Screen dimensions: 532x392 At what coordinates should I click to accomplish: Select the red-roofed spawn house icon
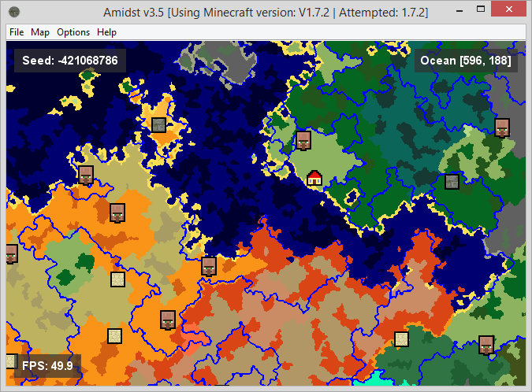(314, 178)
